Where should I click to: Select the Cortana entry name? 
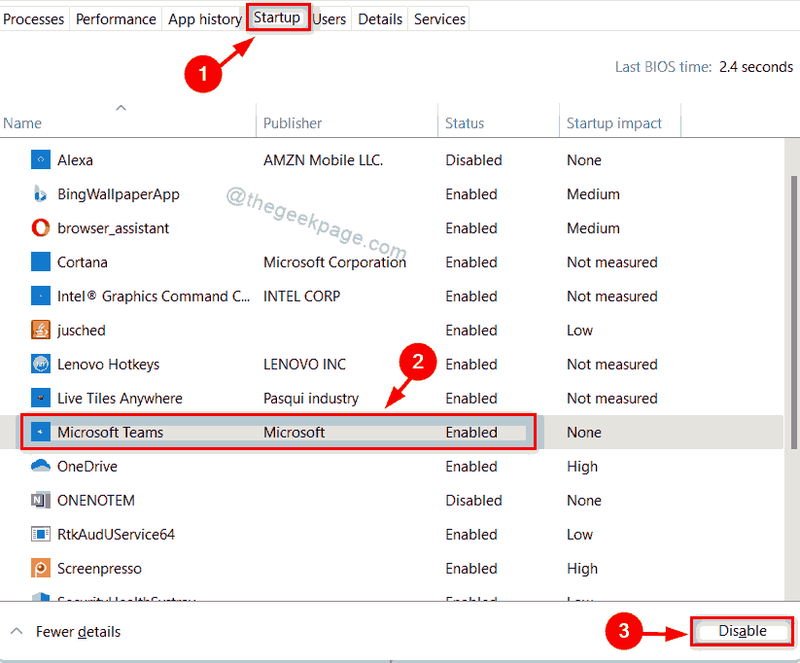[82, 262]
